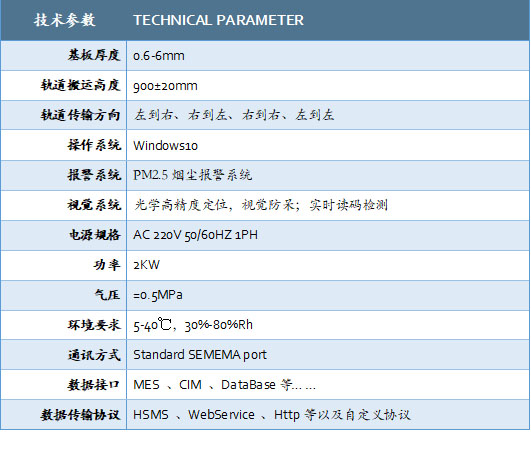
Task: Click the 5-40℃ environment requirement value
Action: coord(153,325)
